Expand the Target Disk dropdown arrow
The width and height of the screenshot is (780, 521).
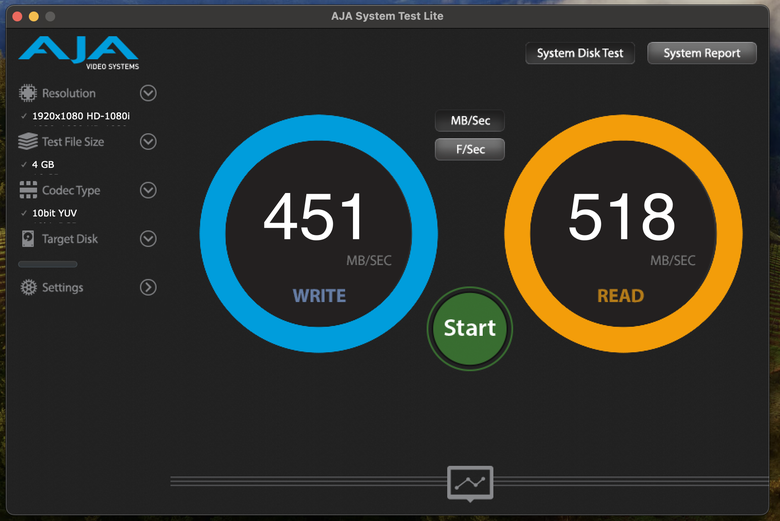[x=148, y=239]
